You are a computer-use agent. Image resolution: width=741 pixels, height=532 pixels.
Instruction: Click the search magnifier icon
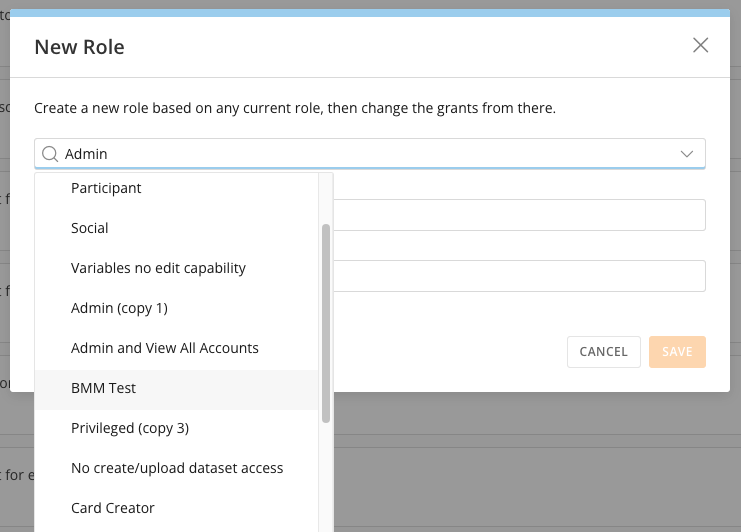(49, 154)
